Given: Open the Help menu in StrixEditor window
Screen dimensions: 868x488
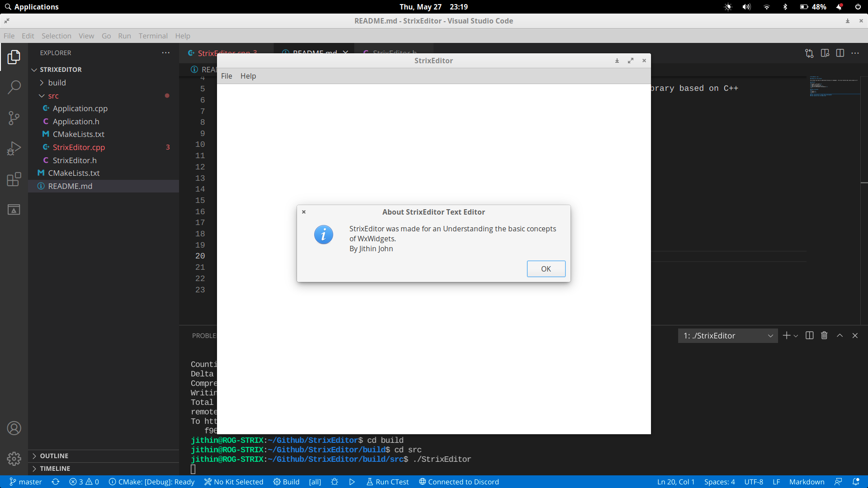Looking at the screenshot, I should tap(248, 76).
